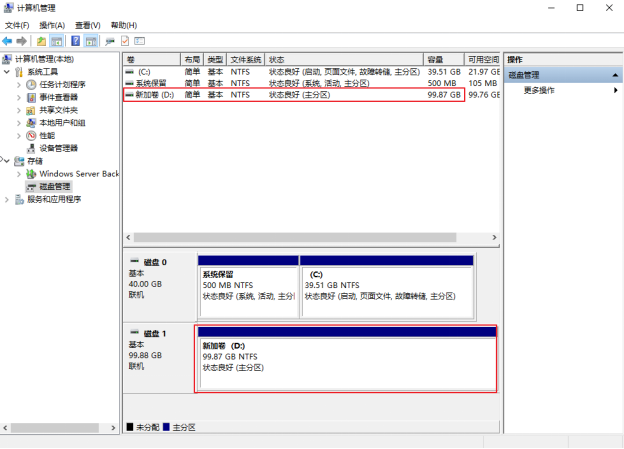The width and height of the screenshot is (624, 449).
Task: Select the 新加卷 (D:) partition block on Disk 1
Action: [x=346, y=360]
